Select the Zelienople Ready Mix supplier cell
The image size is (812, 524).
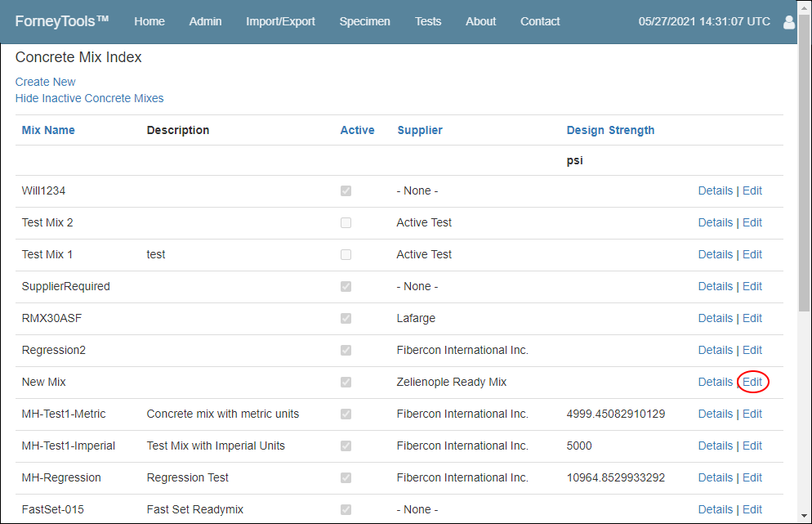point(452,382)
